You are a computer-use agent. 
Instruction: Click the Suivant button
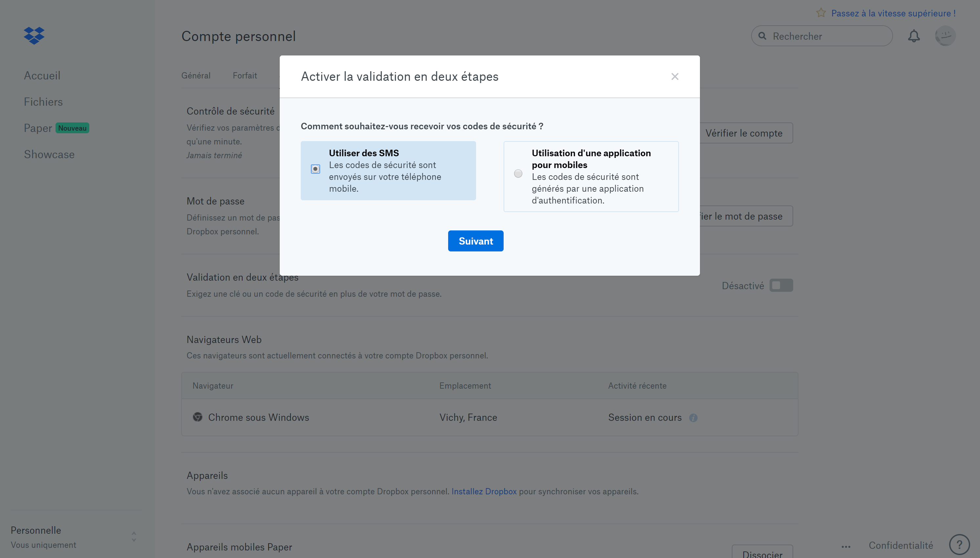pyautogui.click(x=476, y=241)
